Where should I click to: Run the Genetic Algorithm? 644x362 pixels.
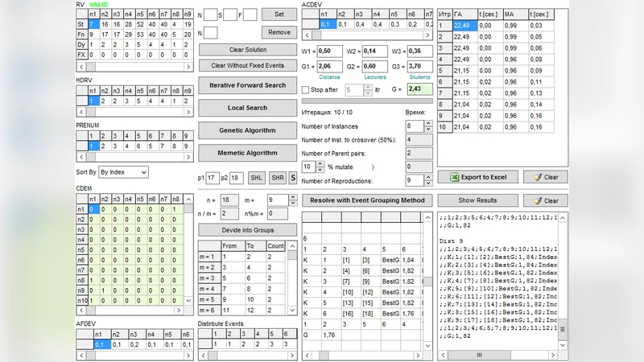(x=248, y=130)
